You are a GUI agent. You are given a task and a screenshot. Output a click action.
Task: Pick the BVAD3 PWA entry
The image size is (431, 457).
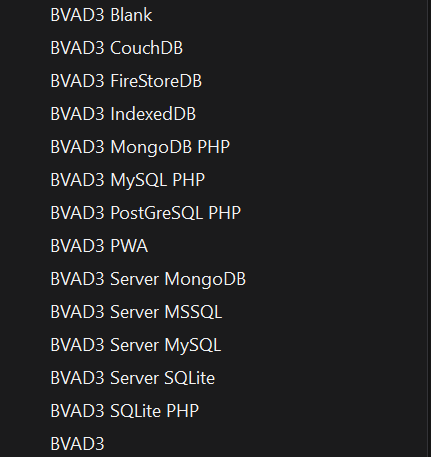[99, 246]
